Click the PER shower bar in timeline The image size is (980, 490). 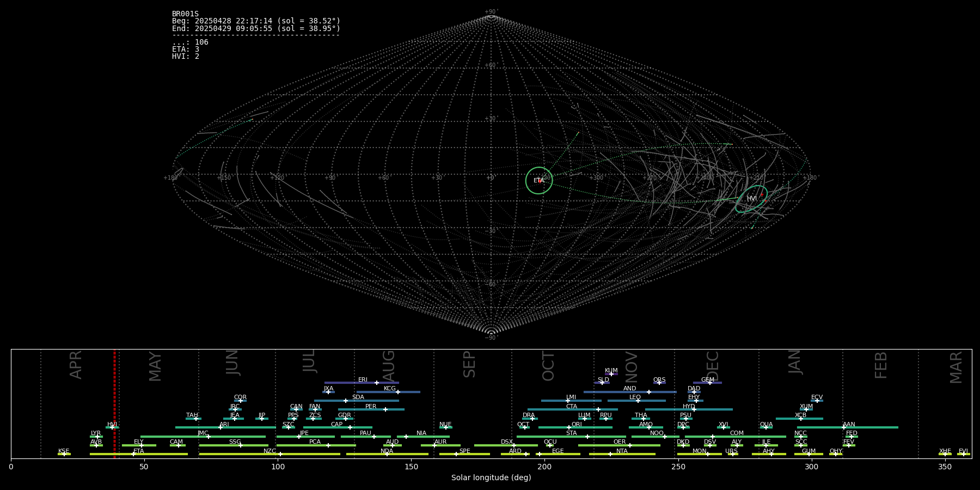click(371, 409)
